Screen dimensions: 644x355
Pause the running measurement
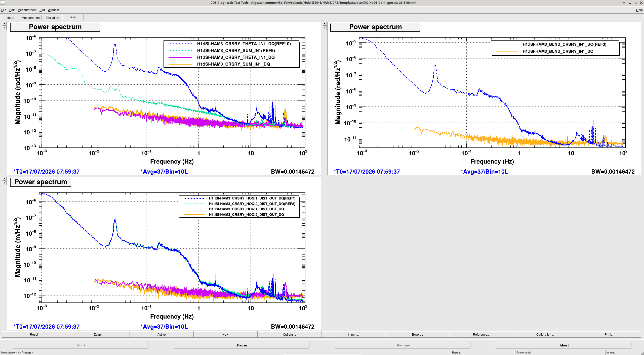[242, 345]
